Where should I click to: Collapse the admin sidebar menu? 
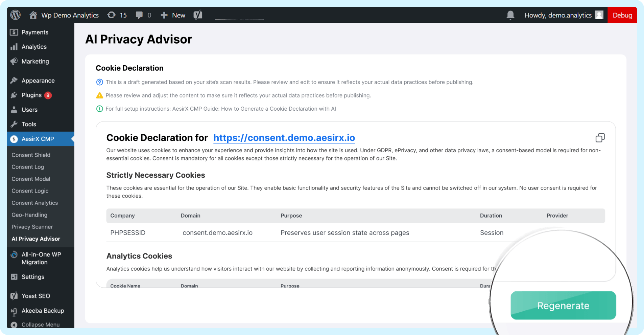40,325
